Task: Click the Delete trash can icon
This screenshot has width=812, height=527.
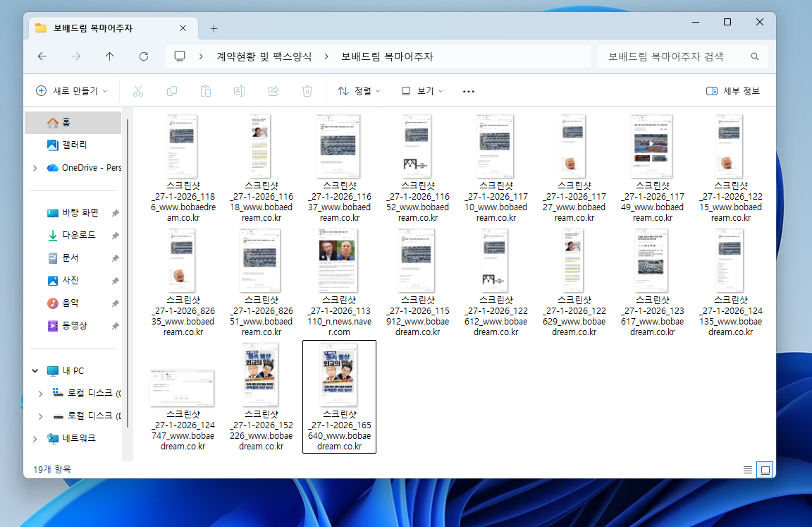Action: (x=307, y=91)
